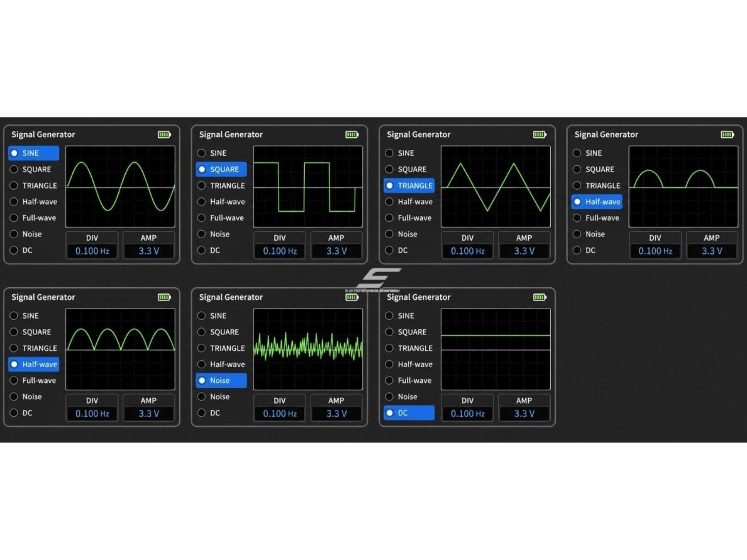Click the DIV frequency field in the DC flat-line panel

point(467,414)
